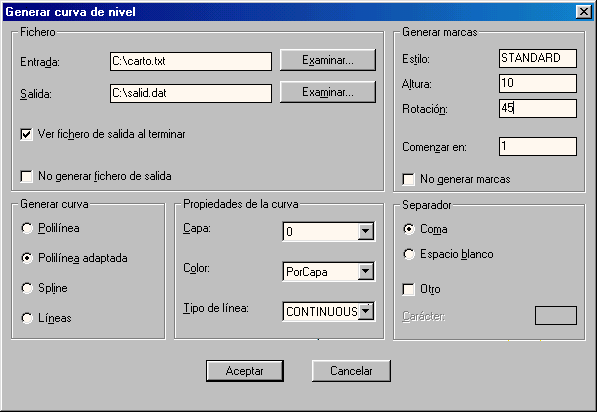Click Examinar next to Entrada field
Viewport: 597px width, 412px height.
(328, 60)
